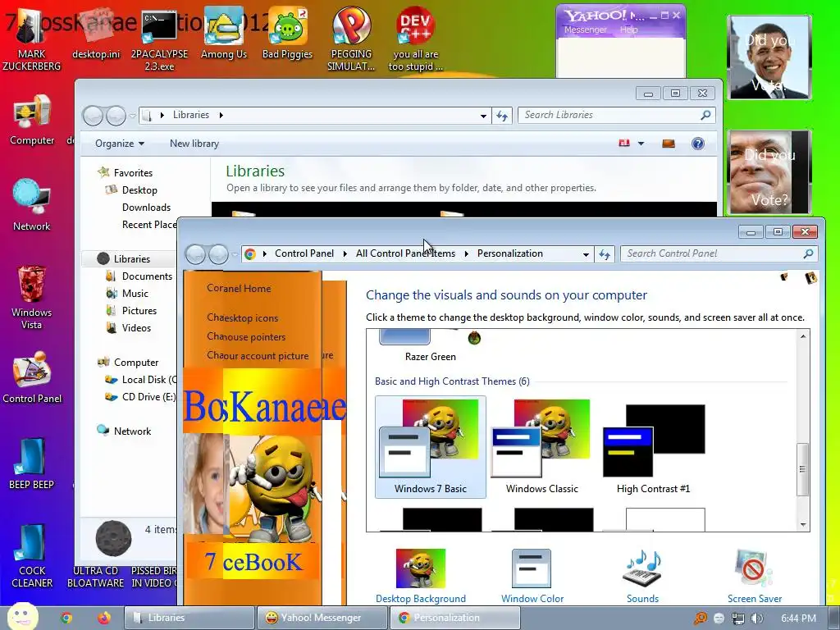The image size is (840, 630).
Task: Launch Chrome from the taskbar
Action: pos(66,618)
